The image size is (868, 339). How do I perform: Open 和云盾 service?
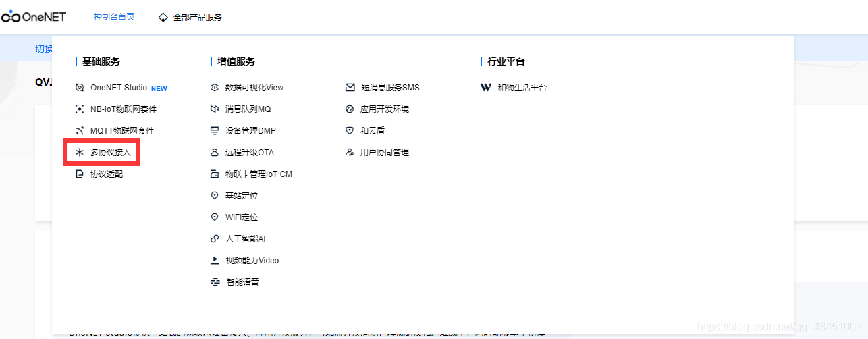373,131
